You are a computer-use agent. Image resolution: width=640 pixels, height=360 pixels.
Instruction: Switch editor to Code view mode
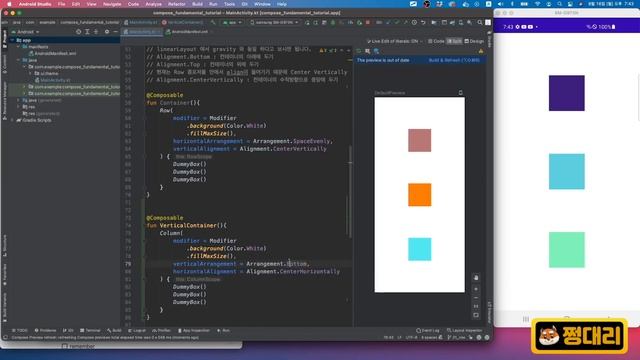point(436,41)
